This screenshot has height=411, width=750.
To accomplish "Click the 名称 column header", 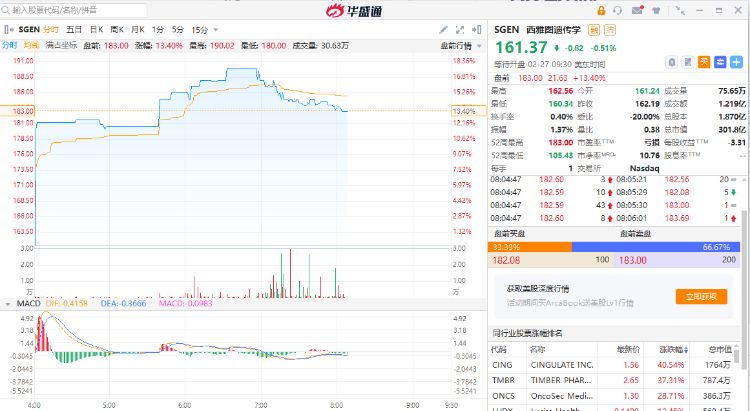I will [537, 350].
